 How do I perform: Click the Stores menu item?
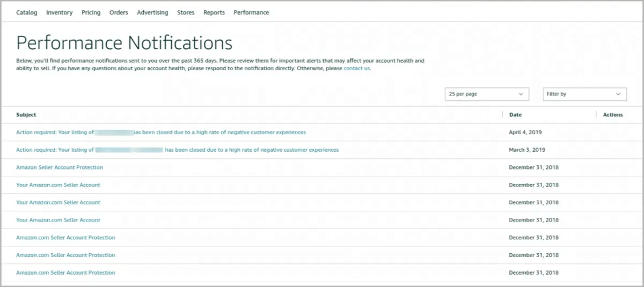[186, 12]
